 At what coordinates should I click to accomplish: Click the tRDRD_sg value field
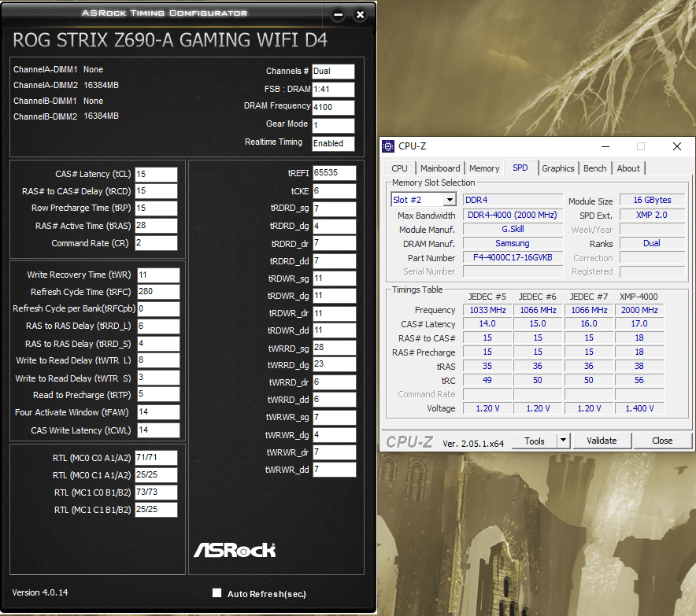tap(335, 209)
